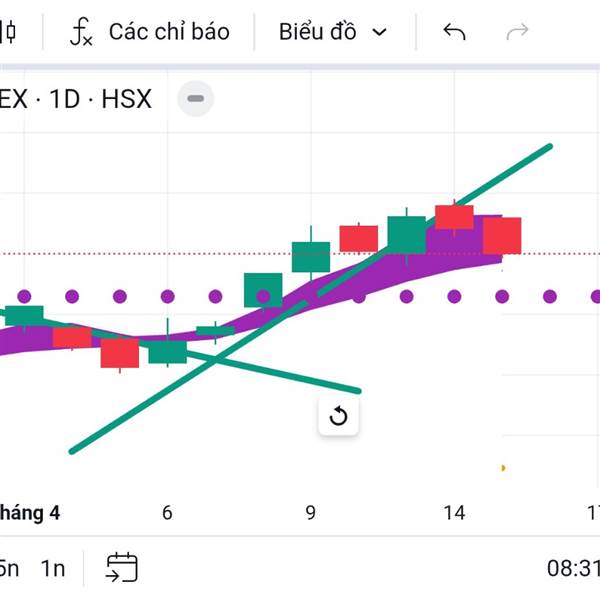Click the fx indicators icon
Viewport: 600px width, 600px height.
(81, 32)
